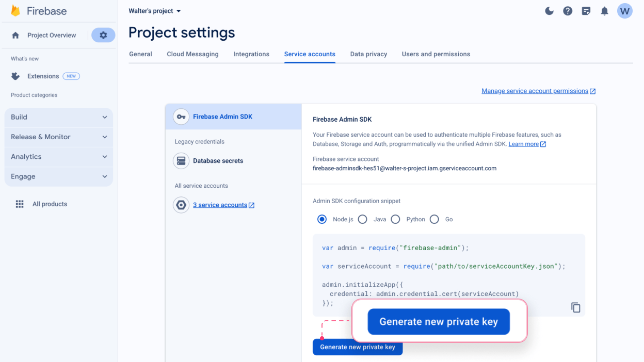Copy the code snippet with the copy icon
Screen dimensions: 644x362
coord(576,307)
